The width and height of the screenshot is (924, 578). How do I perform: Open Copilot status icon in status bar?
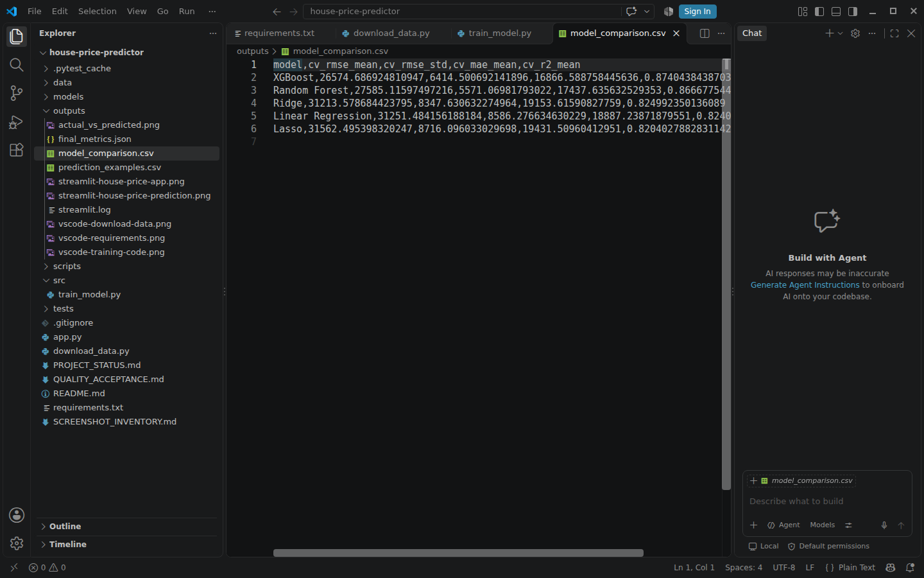click(x=890, y=568)
